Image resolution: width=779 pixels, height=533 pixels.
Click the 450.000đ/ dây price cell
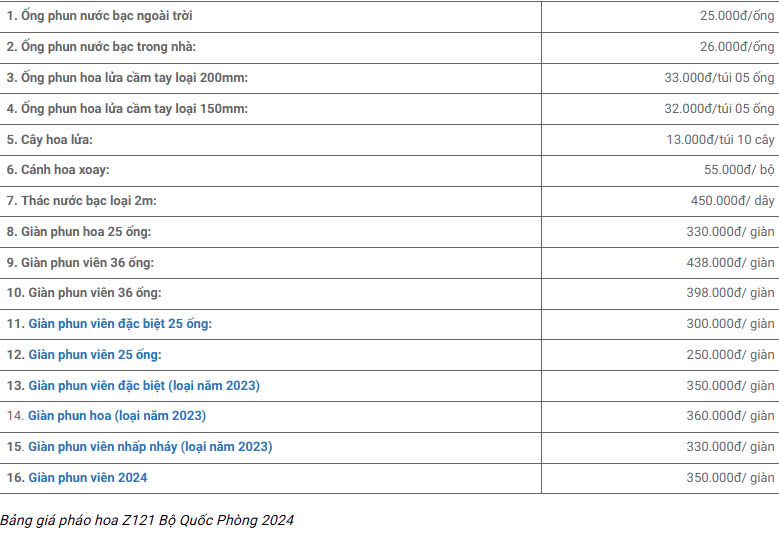pos(660,201)
